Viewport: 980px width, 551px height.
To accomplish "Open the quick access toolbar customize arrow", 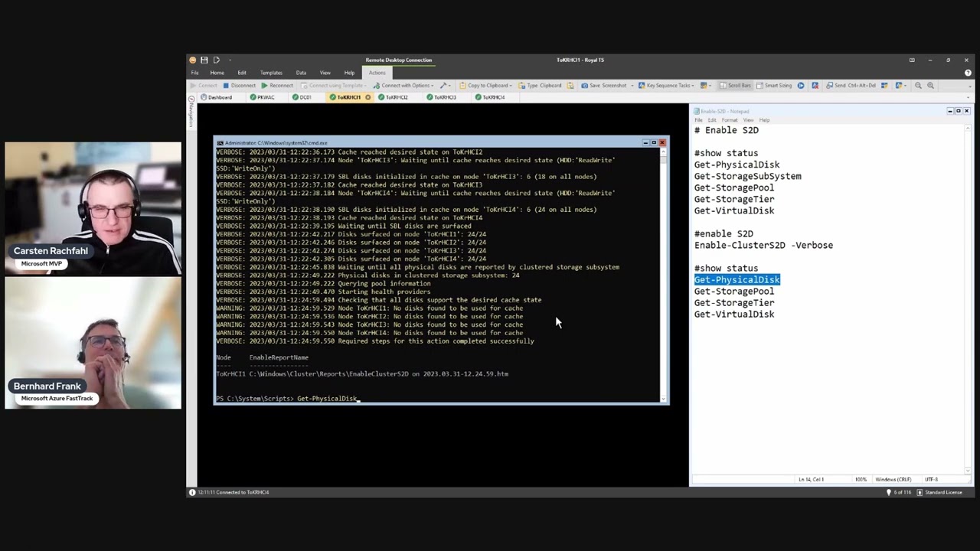I will click(230, 60).
